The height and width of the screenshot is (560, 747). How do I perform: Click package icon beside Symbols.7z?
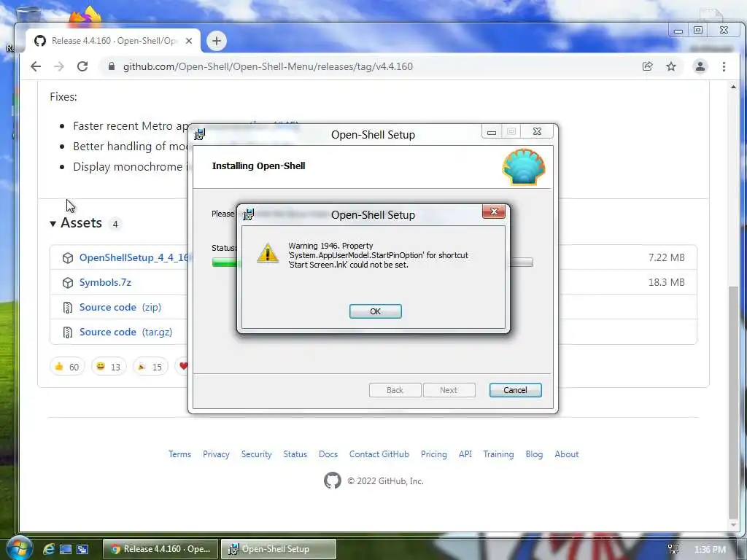click(68, 282)
